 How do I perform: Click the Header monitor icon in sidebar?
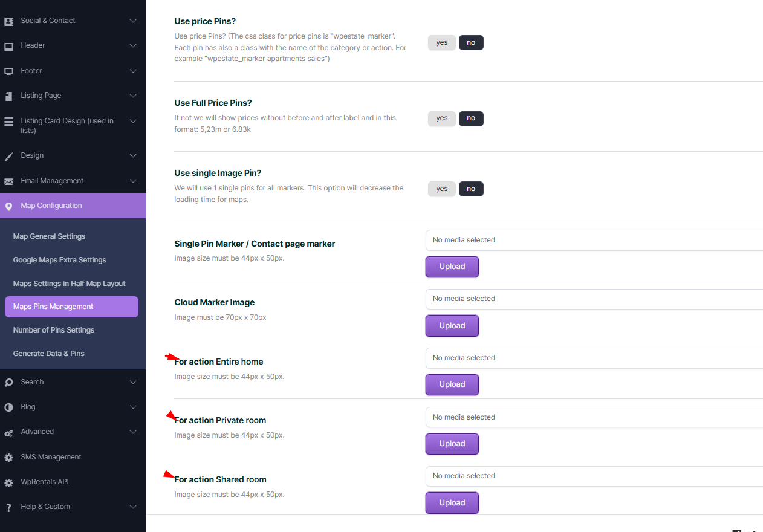pyautogui.click(x=8, y=46)
